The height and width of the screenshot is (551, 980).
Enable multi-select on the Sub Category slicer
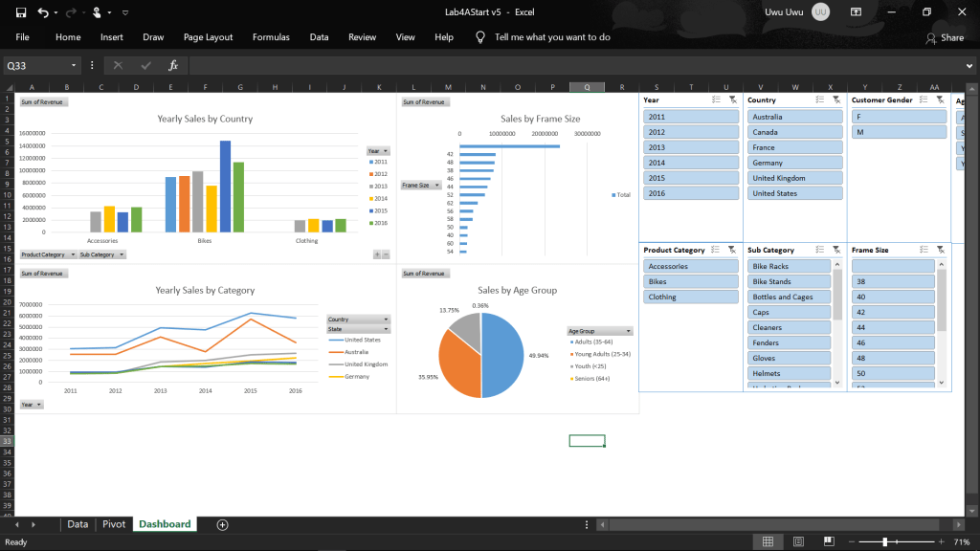820,250
